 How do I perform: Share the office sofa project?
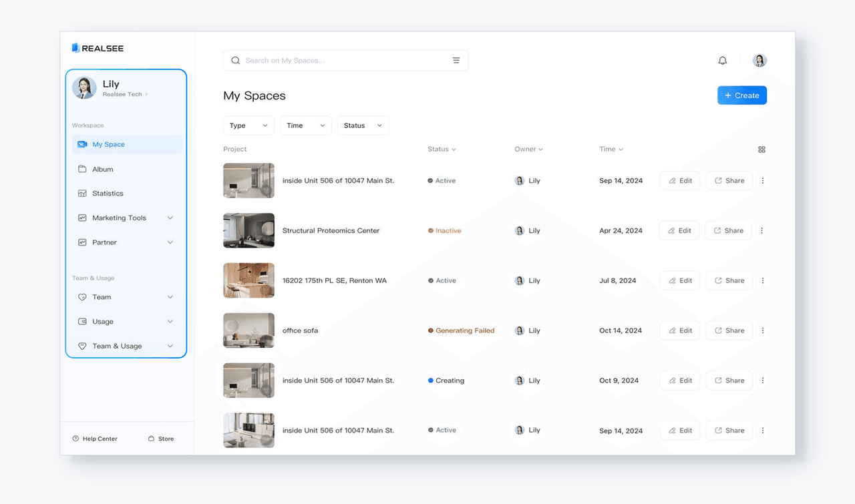pos(729,330)
